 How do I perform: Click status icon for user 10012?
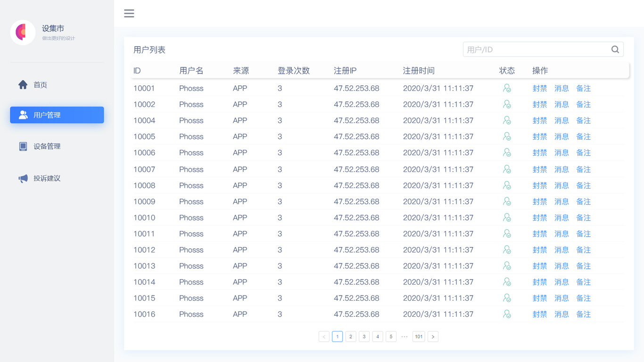[507, 249]
